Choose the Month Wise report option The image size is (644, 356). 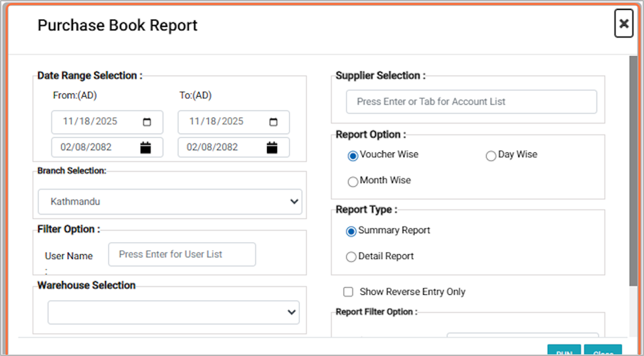353,181
